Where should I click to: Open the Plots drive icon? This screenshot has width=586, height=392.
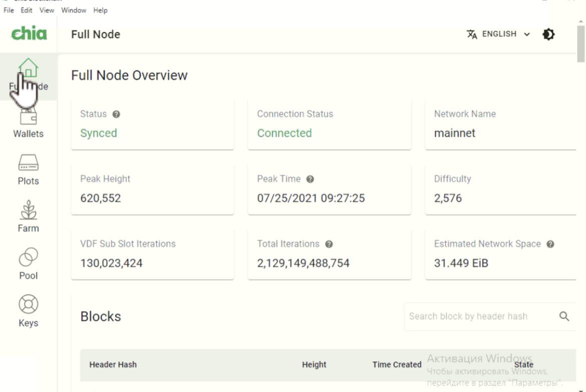[29, 163]
